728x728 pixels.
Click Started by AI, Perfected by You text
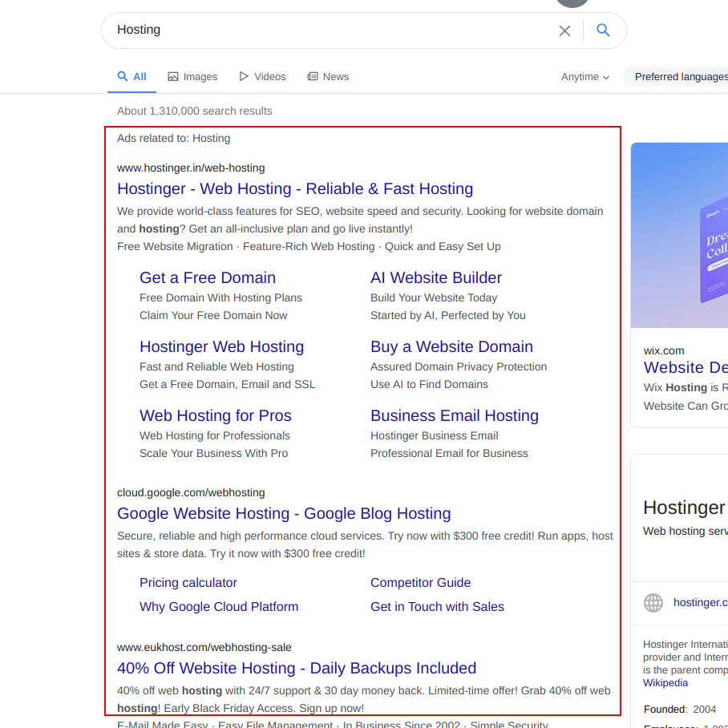coord(447,316)
